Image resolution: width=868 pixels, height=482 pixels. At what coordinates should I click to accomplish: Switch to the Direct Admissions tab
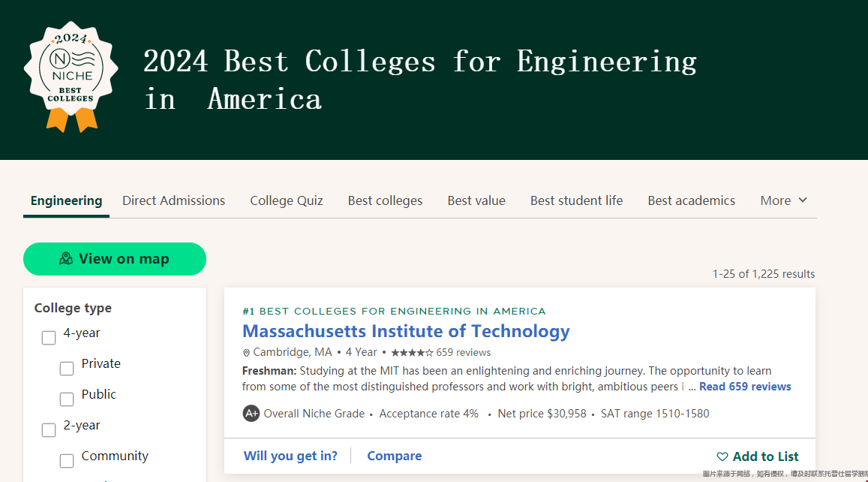(174, 200)
